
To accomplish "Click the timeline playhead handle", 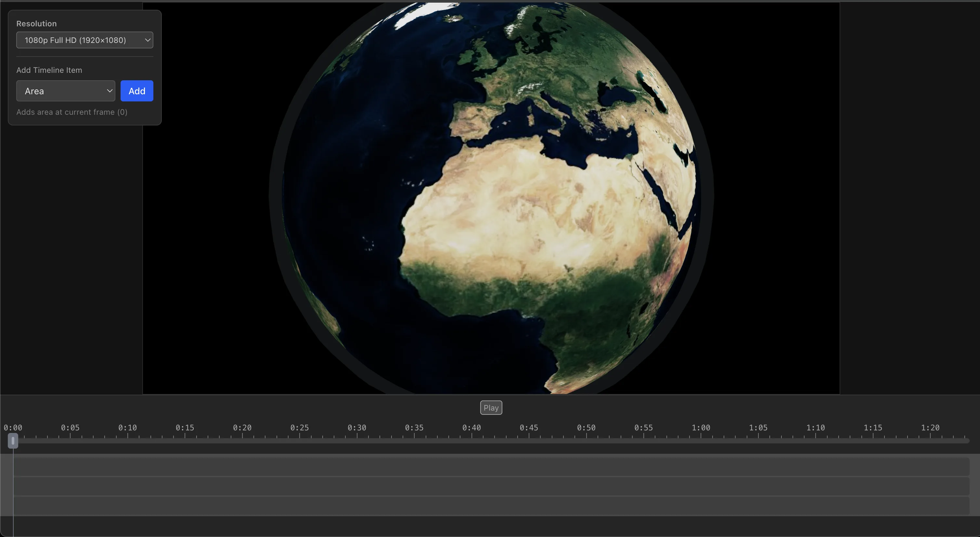I will 13,441.
